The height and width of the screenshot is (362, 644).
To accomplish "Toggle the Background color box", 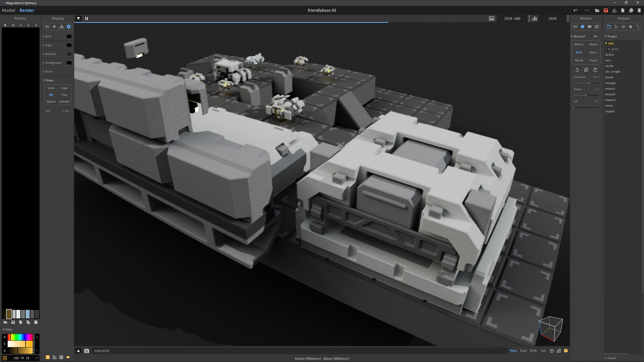I will point(69,63).
